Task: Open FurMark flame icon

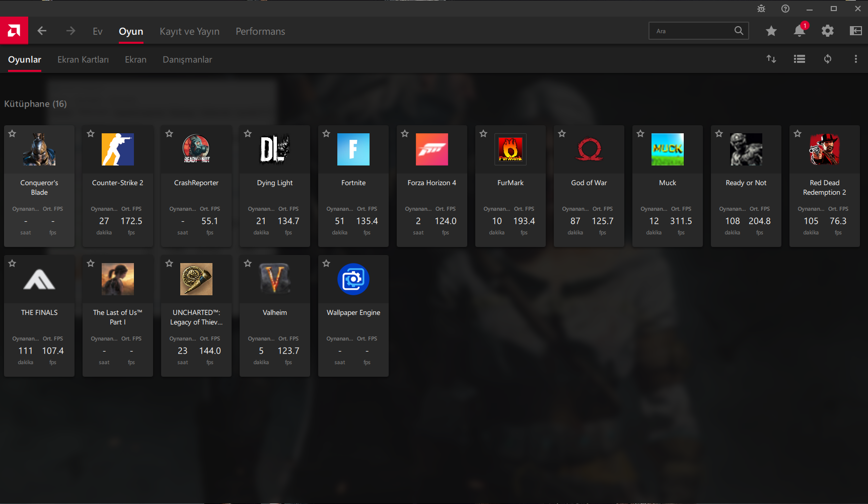Action: [x=511, y=149]
